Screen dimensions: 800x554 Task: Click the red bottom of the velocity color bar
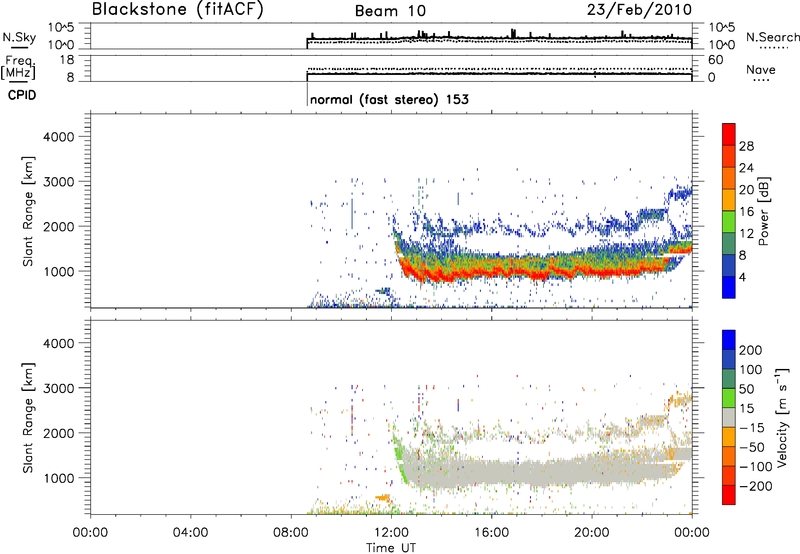coord(729,495)
